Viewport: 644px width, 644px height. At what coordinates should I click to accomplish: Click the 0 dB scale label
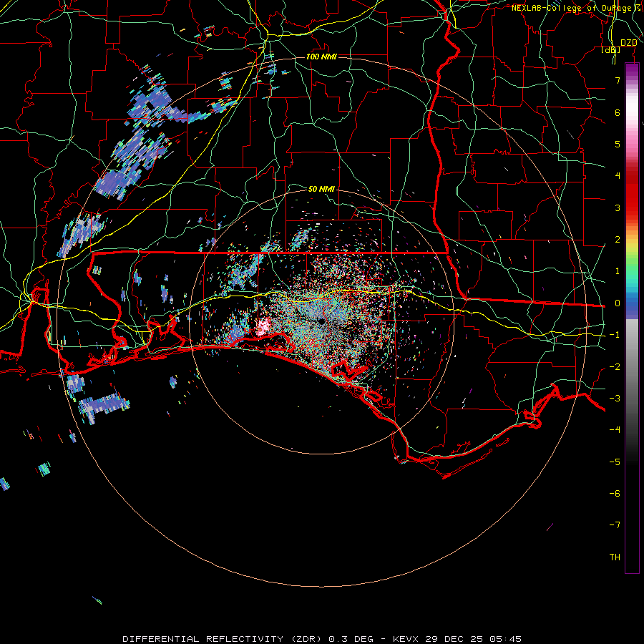click(618, 303)
